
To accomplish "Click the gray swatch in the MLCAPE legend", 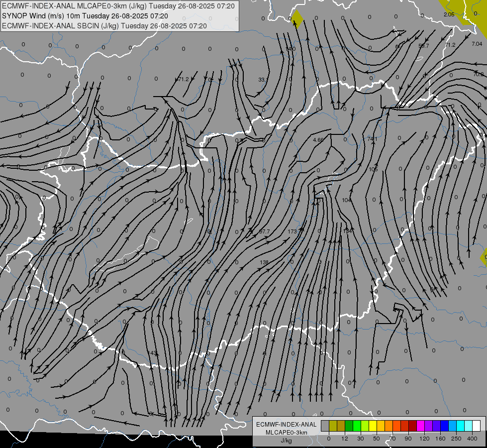I will pyautogui.click(x=325, y=426).
